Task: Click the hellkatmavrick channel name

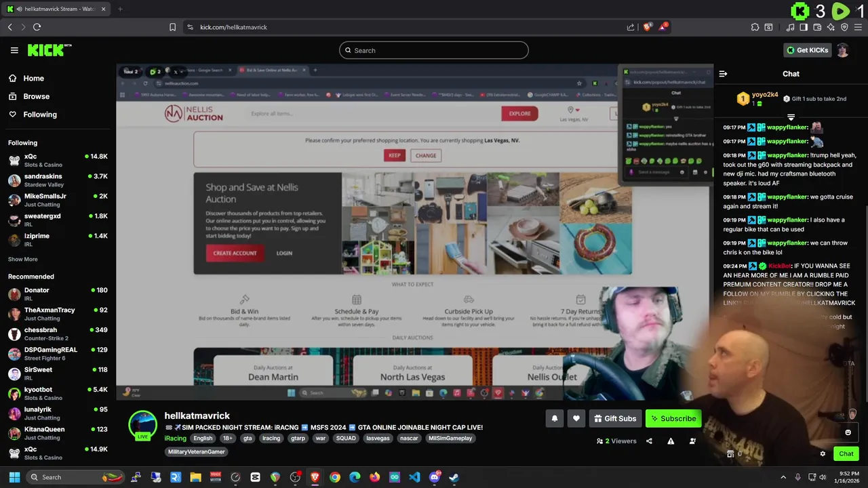Action: [197, 415]
